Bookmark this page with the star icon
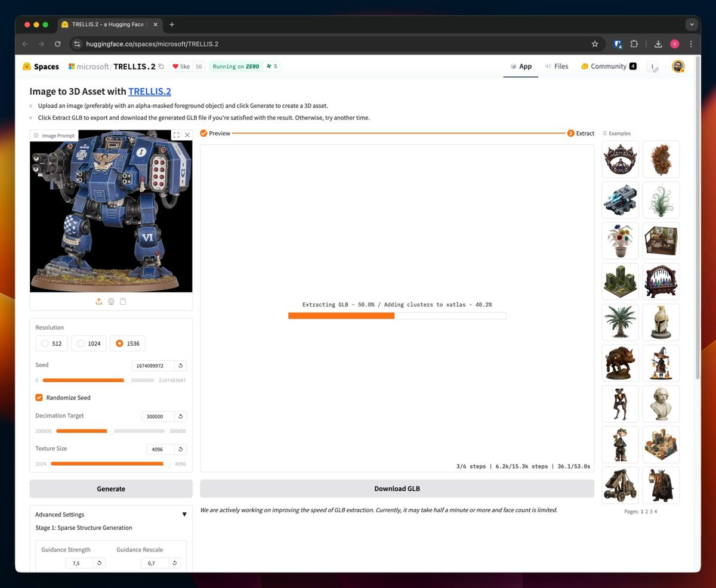The height and width of the screenshot is (588, 716). pos(595,44)
